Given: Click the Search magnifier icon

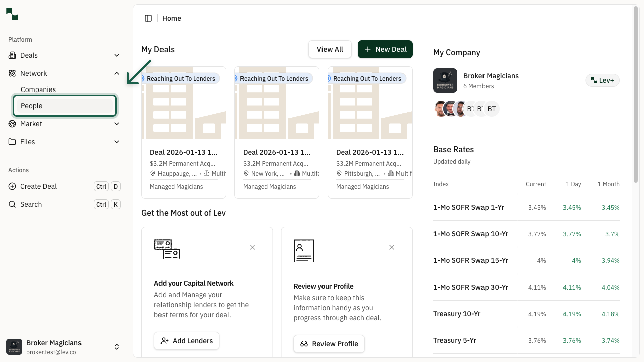Looking at the screenshot, I should pyautogui.click(x=12, y=204).
